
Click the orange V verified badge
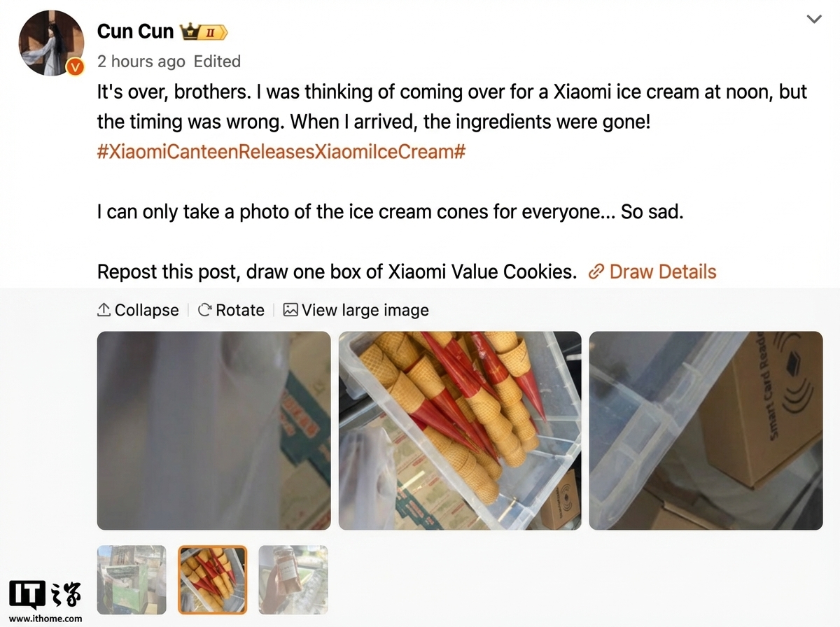pyautogui.click(x=74, y=67)
